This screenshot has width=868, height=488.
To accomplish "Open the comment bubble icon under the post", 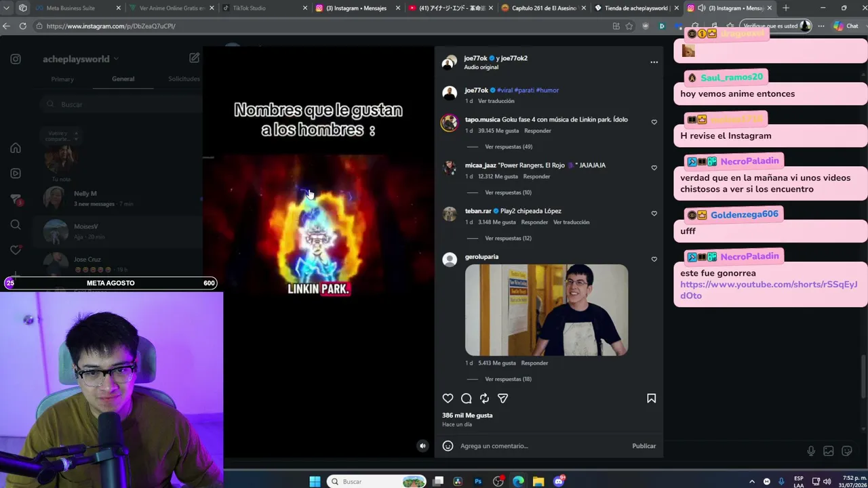I will (467, 399).
